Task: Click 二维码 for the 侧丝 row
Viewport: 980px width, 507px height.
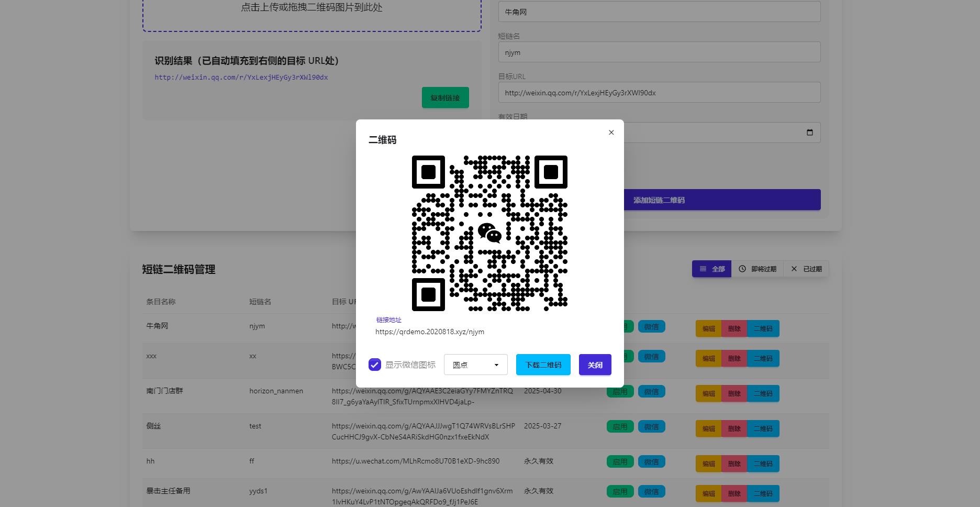Action: coord(763,428)
